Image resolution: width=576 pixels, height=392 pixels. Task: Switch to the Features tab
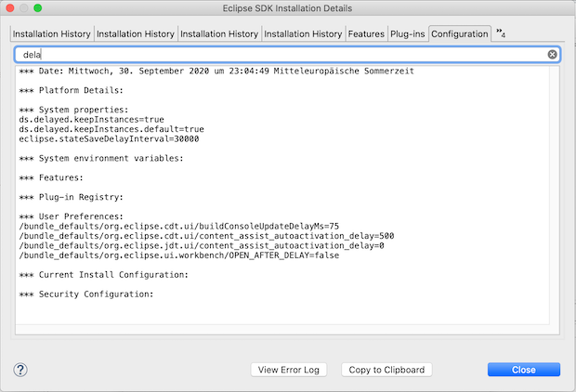[x=366, y=33]
